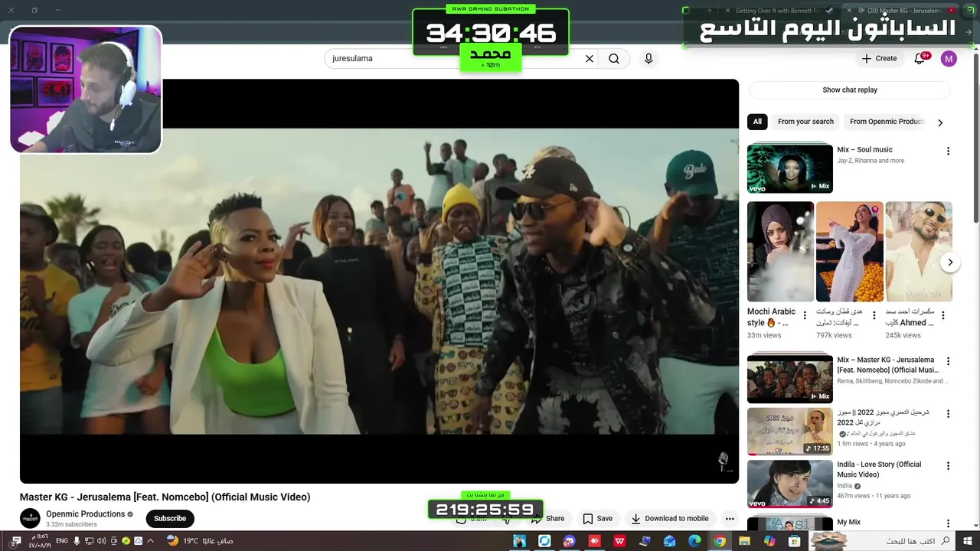This screenshot has height=551, width=980.
Task: Open the middle short with oranges thumbnail
Action: (850, 252)
